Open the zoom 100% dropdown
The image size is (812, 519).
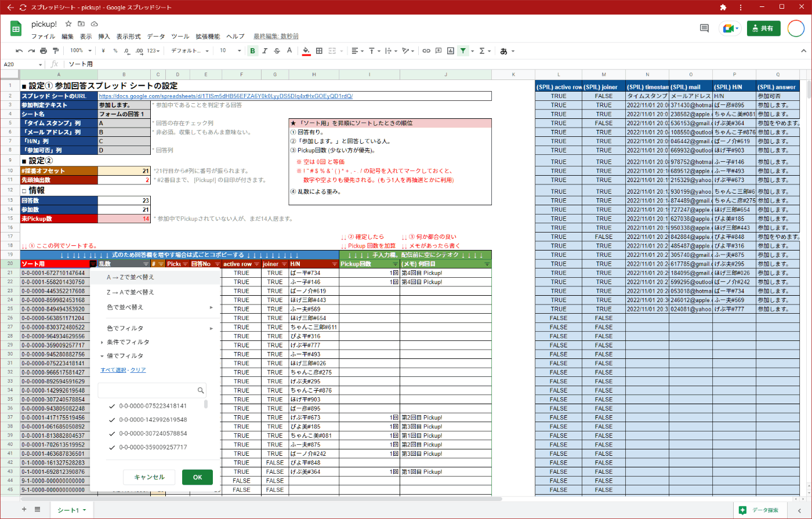point(81,51)
